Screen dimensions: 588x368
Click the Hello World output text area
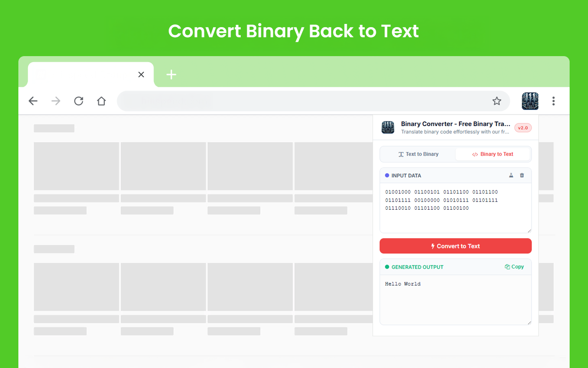pyautogui.click(x=456, y=300)
